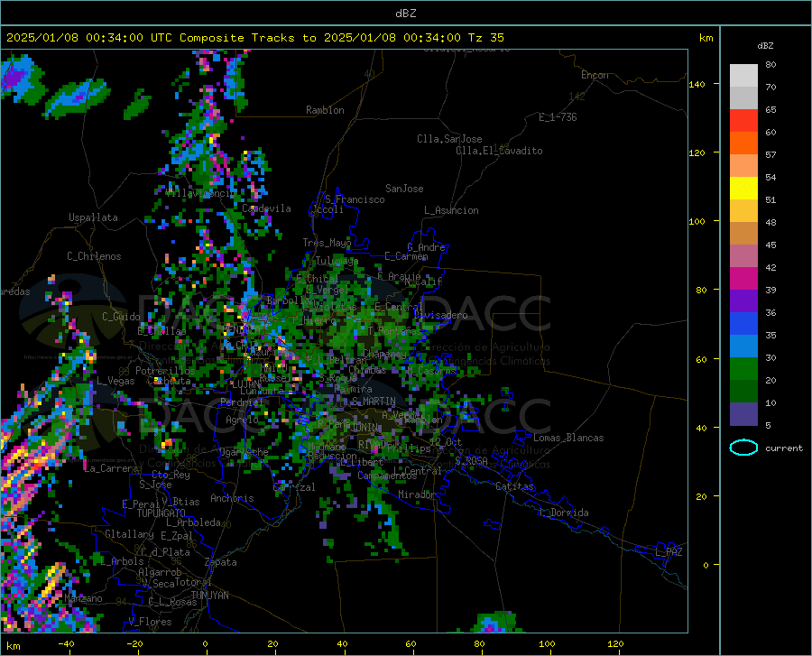Viewport: 812px width, 656px height.
Task: Click the 'L_Dorvida' map label
Action: coord(563,513)
